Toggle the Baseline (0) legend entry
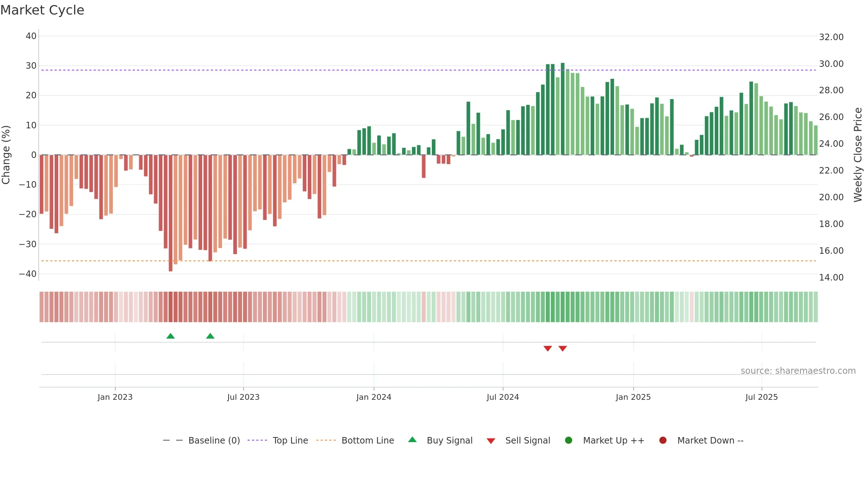The width and height of the screenshot is (868, 488). click(201, 440)
